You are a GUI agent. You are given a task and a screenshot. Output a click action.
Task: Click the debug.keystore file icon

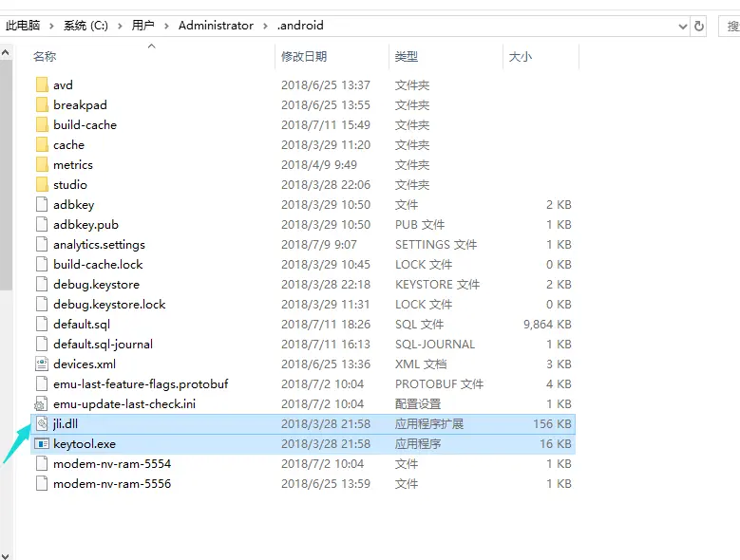pos(42,284)
